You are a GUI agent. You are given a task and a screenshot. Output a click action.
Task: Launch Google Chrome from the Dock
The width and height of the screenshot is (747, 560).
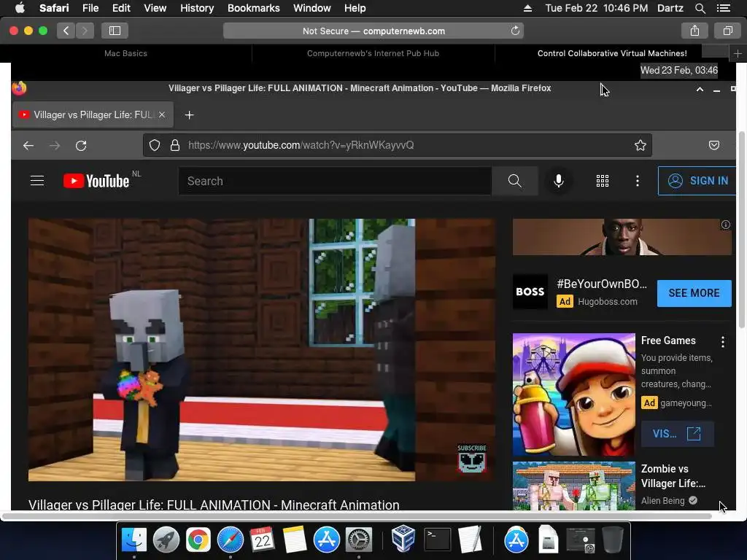(198, 540)
